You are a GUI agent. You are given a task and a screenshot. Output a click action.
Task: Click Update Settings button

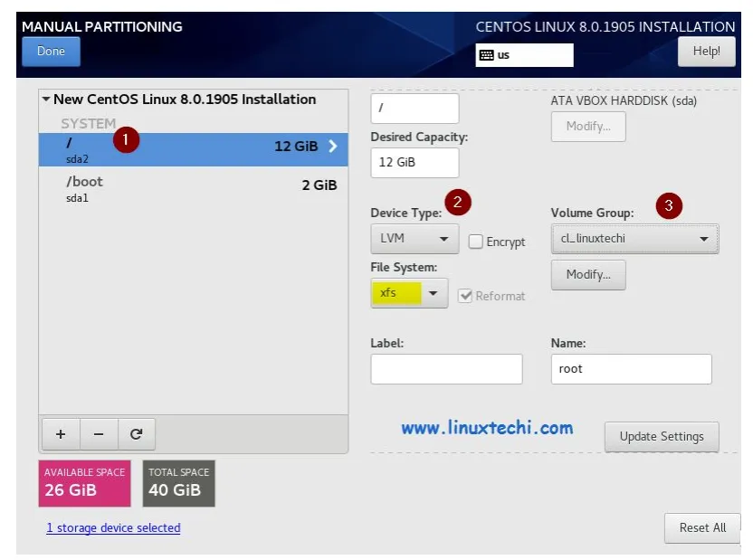pos(662,437)
